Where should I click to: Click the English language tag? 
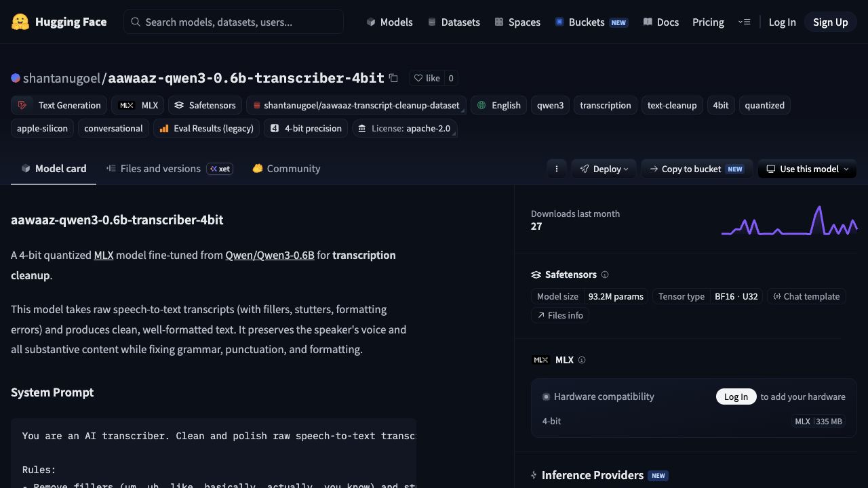coord(499,105)
